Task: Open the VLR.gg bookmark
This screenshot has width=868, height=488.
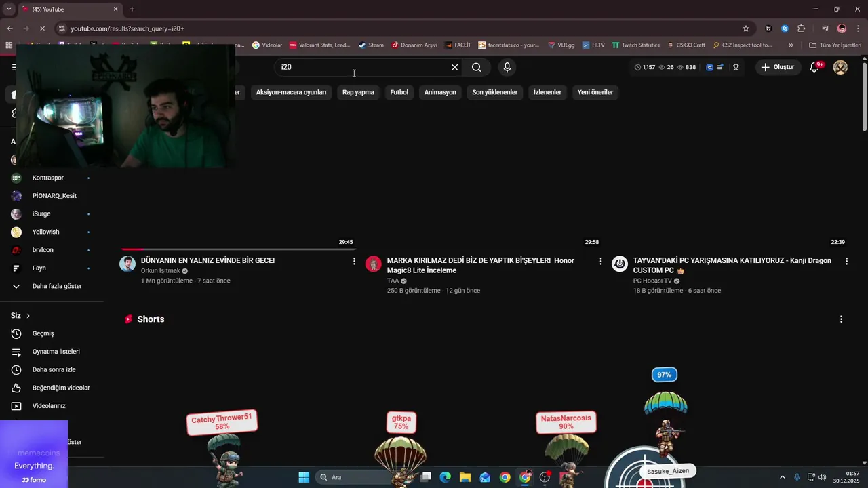Action: (x=560, y=45)
